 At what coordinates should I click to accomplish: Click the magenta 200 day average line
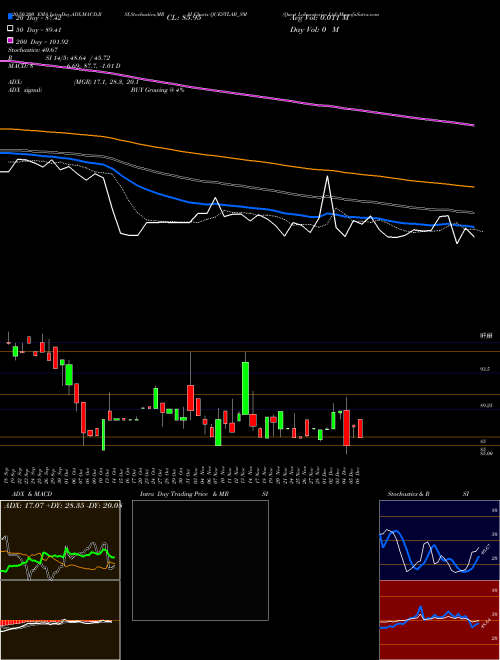pyautogui.click(x=237, y=93)
